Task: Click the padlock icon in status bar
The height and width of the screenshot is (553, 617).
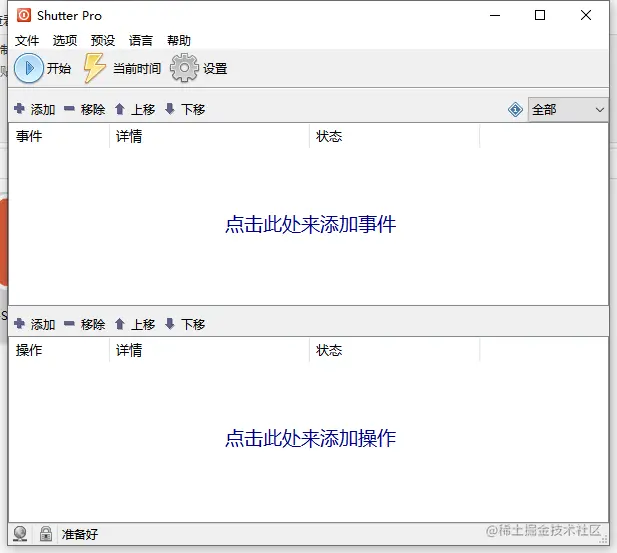Action: coord(46,534)
